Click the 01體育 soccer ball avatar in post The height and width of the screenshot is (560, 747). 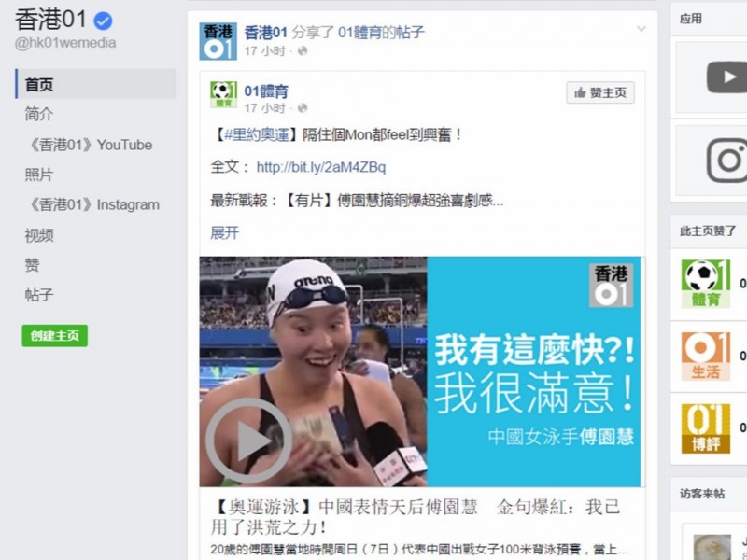coord(223,94)
